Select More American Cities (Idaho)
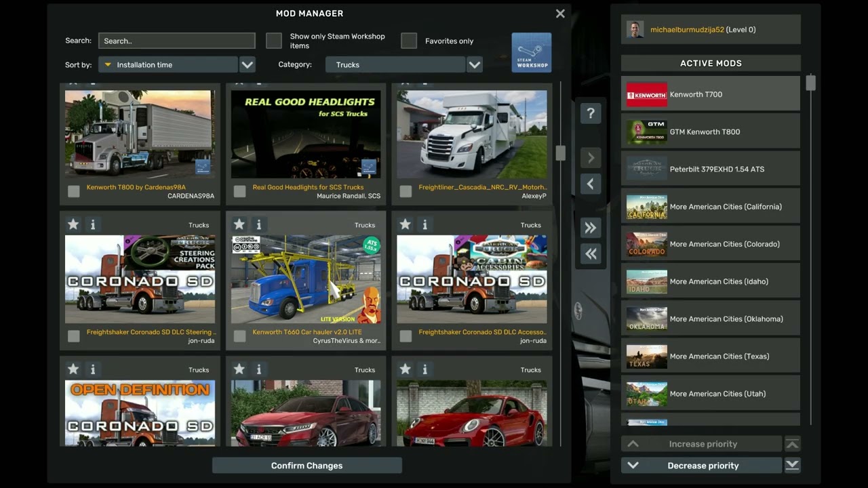This screenshot has height=488, width=868. pyautogui.click(x=711, y=281)
